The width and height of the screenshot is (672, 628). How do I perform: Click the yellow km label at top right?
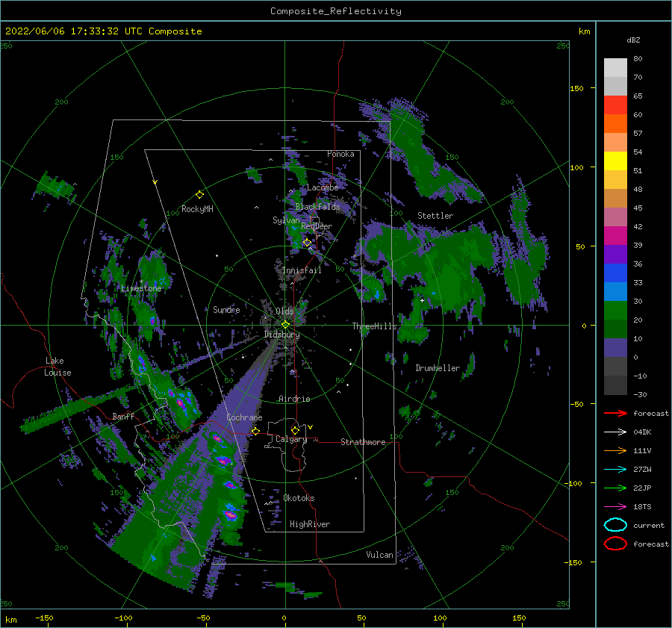[584, 31]
